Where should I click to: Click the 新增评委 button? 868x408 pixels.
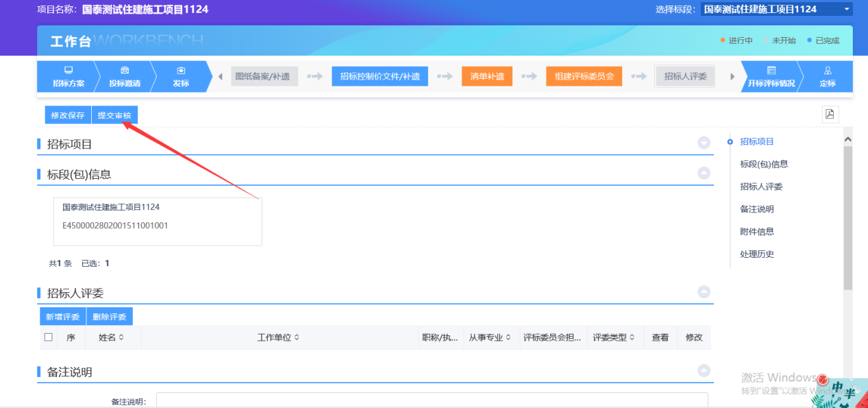[63, 317]
